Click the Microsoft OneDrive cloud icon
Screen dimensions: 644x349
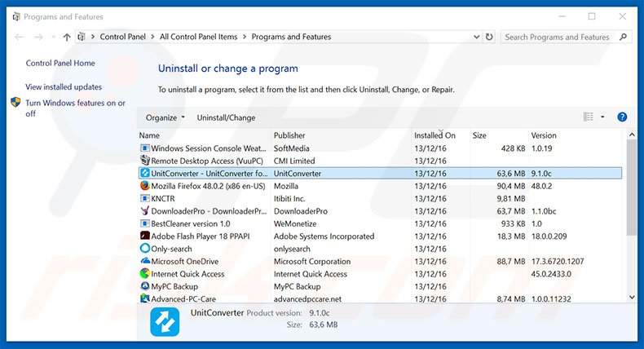[144, 261]
